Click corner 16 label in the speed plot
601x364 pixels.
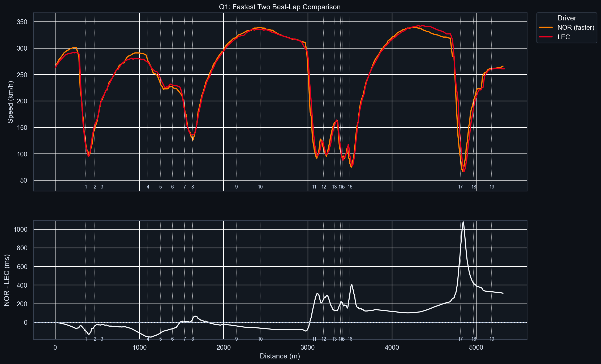pos(350,187)
